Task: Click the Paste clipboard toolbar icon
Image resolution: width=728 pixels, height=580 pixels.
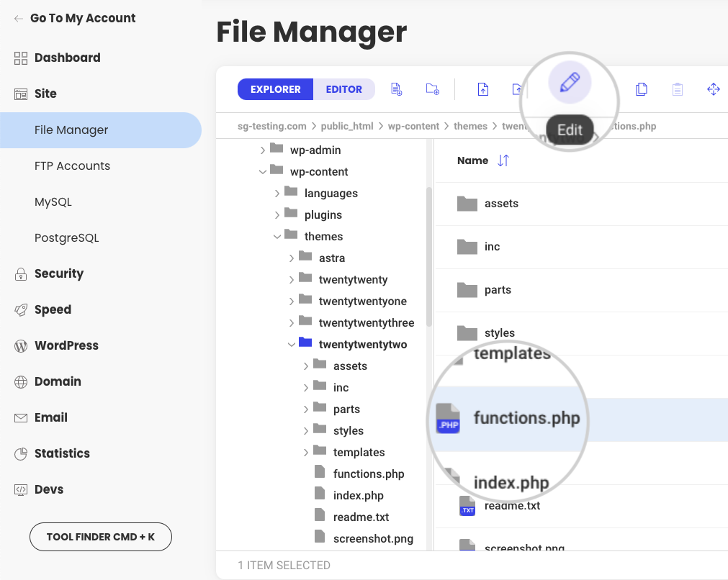Action: point(678,89)
